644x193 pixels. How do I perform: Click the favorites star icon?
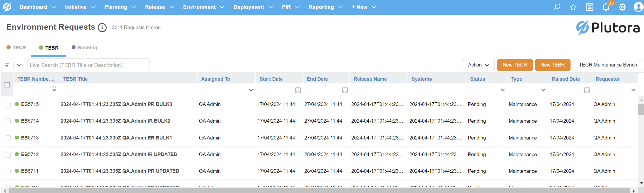click(573, 7)
